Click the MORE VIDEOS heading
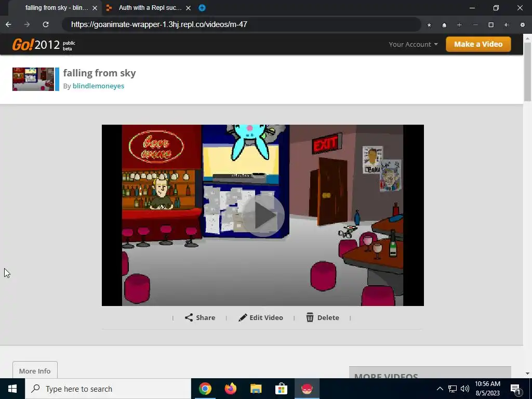 click(386, 376)
